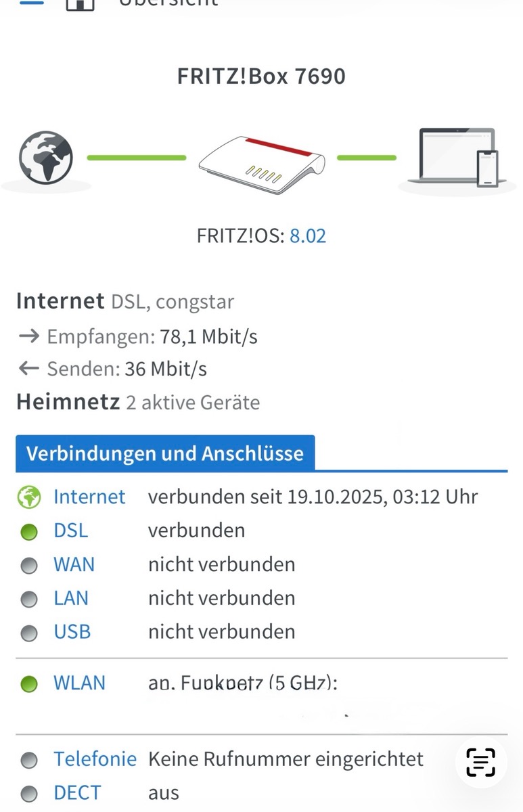Click the gray DECT status dot
The image size is (523, 812).
tap(29, 794)
